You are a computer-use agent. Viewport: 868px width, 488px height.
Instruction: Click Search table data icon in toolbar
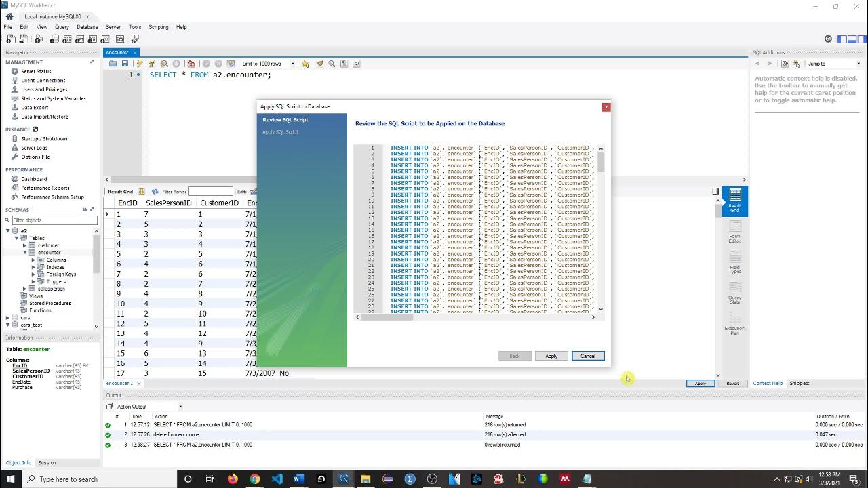120,39
